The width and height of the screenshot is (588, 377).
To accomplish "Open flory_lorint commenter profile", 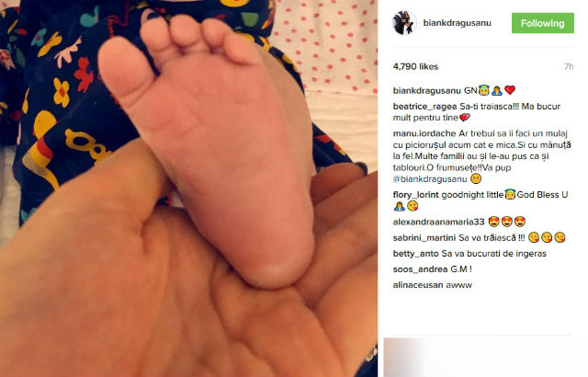I will click(x=415, y=195).
